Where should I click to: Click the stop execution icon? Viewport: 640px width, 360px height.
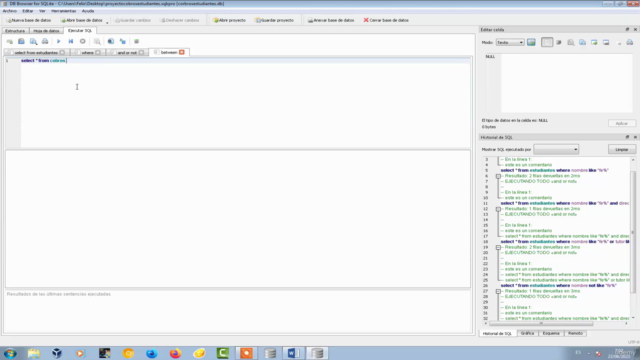tap(82, 41)
